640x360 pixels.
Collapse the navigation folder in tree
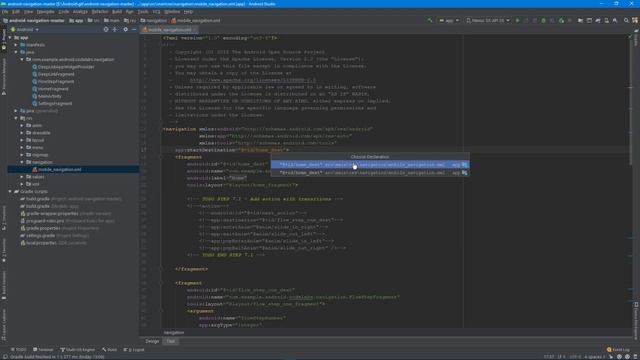pyautogui.click(x=22, y=162)
